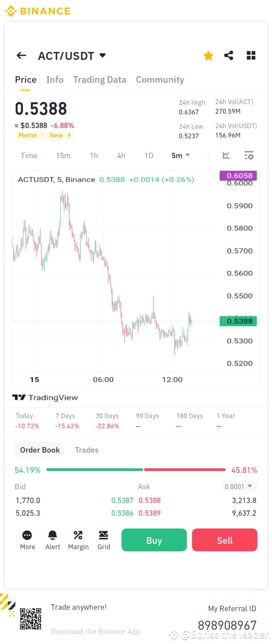
Task: Open the chart settings icon
Action: click(x=249, y=155)
